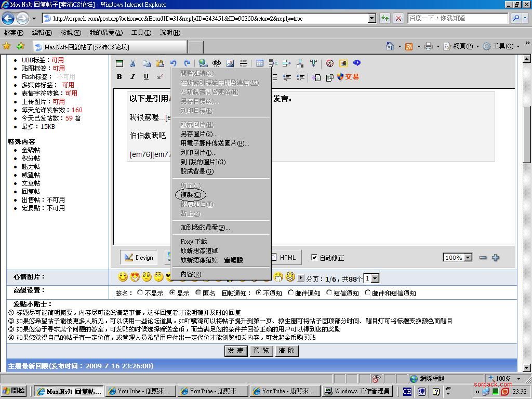Select the 不显示 signature radio button
The width and height of the screenshot is (532, 399).
pos(140,293)
